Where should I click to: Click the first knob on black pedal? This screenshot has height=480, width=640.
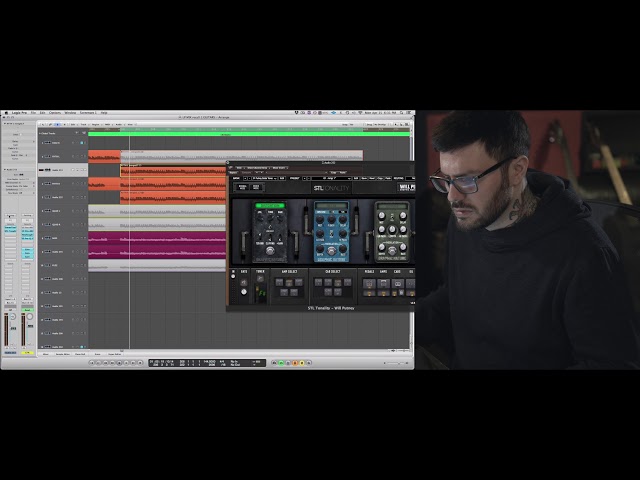260,217
